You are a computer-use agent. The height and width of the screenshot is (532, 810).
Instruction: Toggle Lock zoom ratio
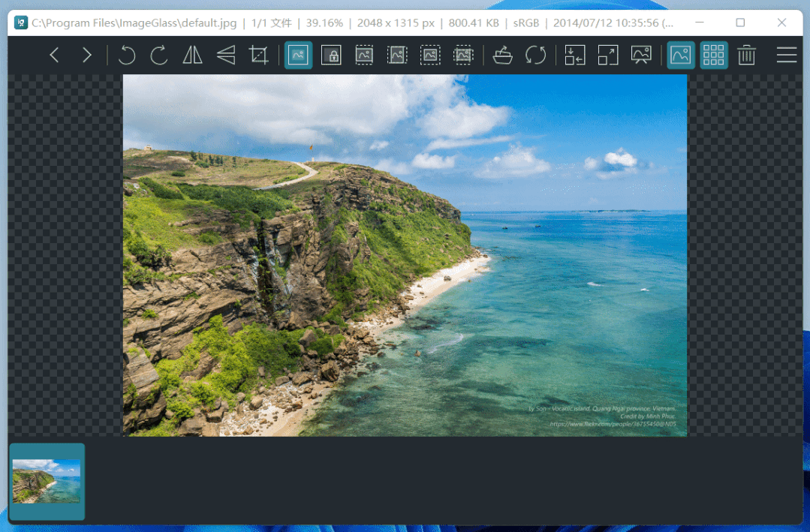(331, 55)
